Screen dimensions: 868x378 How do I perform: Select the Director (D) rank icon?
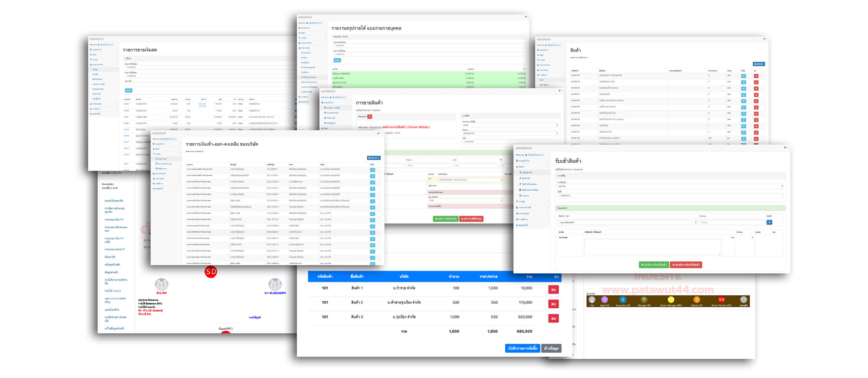tap(697, 299)
